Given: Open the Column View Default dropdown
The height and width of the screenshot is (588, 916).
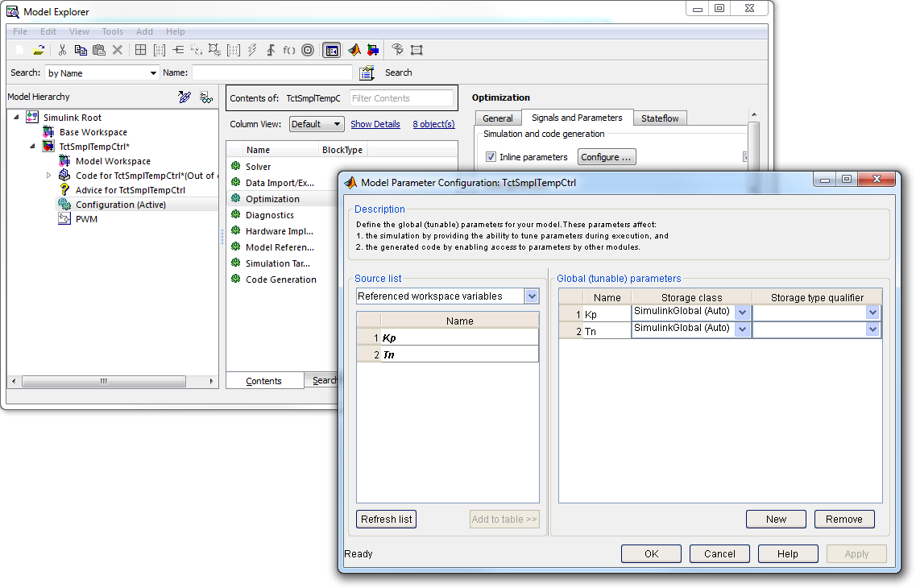Looking at the screenshot, I should point(316,124).
